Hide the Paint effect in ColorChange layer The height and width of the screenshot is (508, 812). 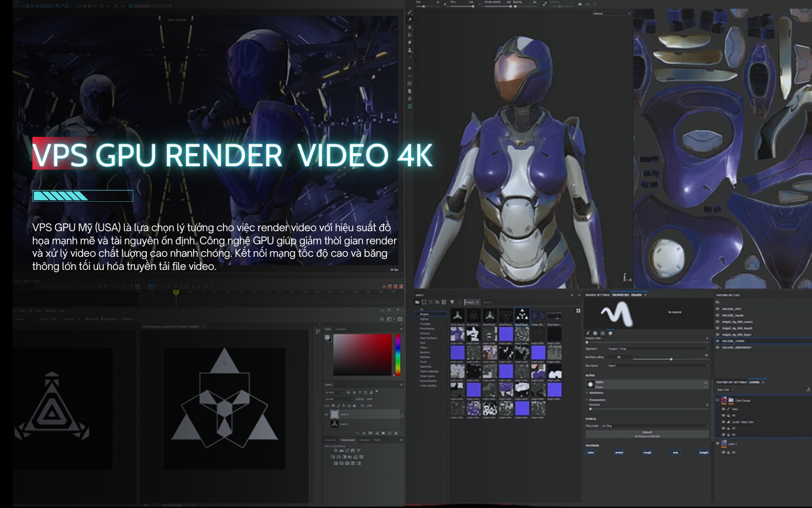click(x=723, y=409)
